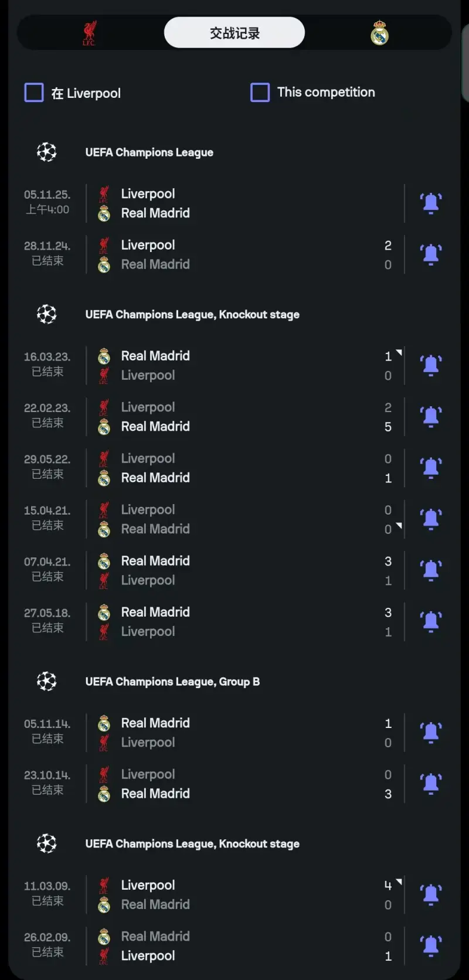
Task: Enable the 在 Liverpool venue filter checkbox
Action: (34, 93)
